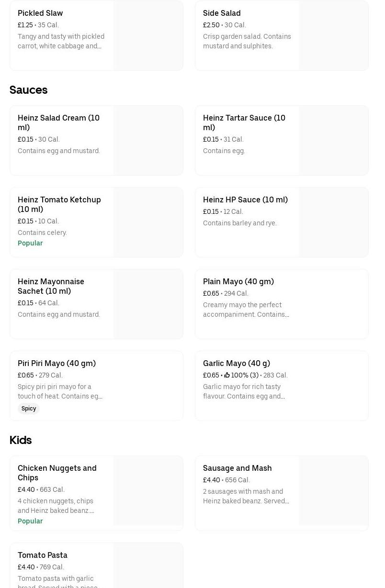Click the Side Salad image thumbnail

[x=333, y=36]
